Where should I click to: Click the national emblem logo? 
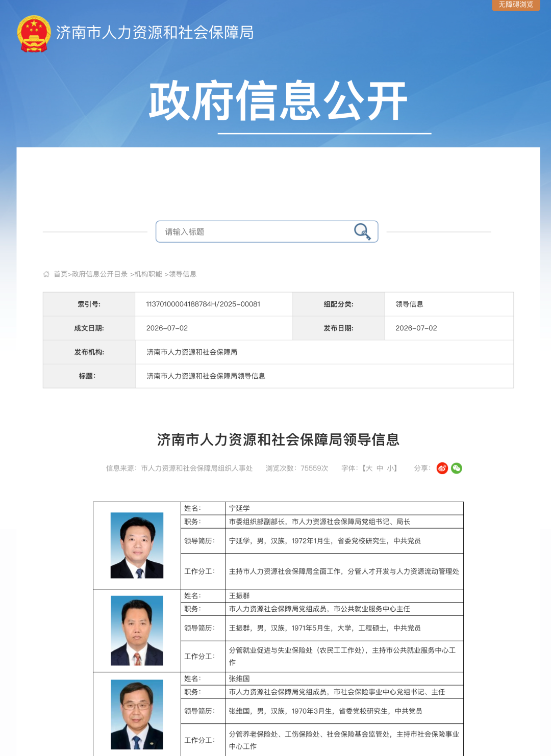pos(34,34)
